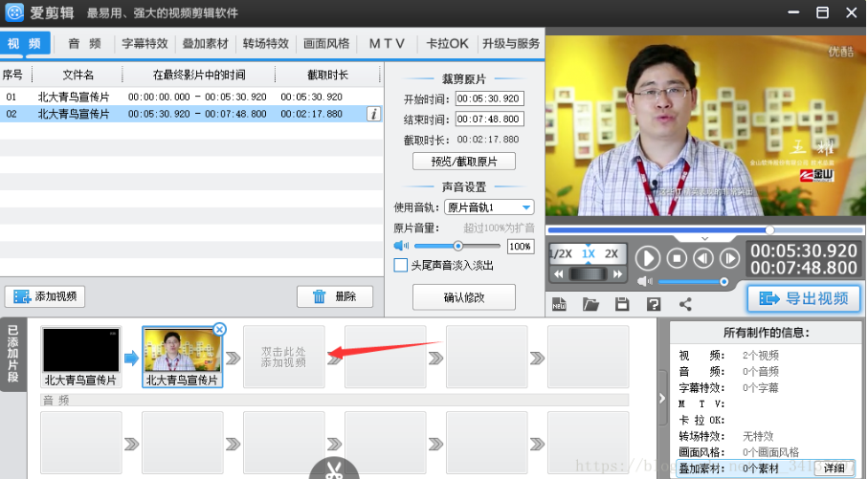
Task: Click the 已添加片段 side tab
Action: (12, 355)
